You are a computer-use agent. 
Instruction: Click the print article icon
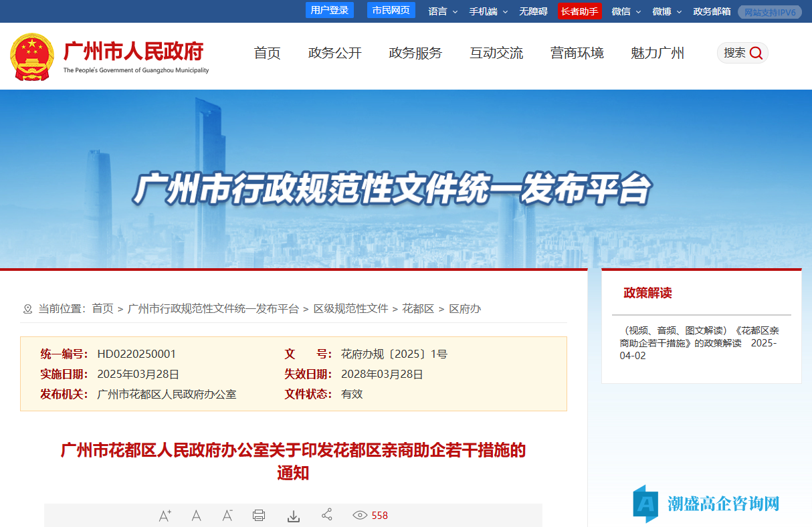pyautogui.click(x=259, y=515)
